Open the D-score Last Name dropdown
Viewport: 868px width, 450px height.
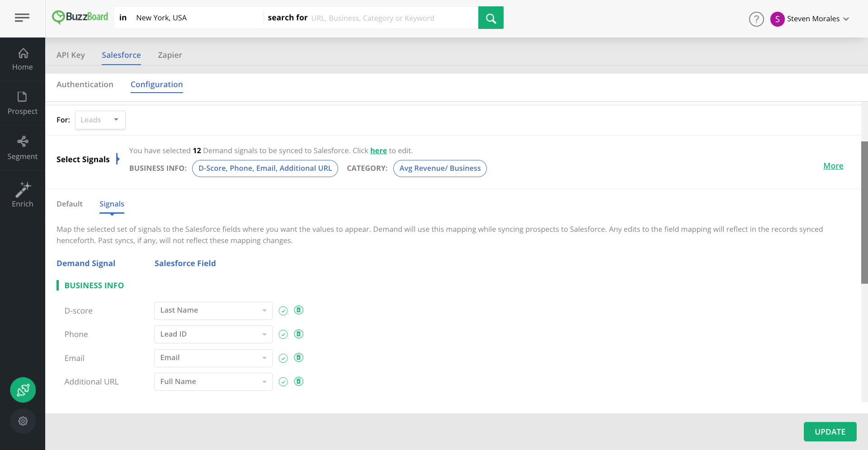[x=213, y=310]
